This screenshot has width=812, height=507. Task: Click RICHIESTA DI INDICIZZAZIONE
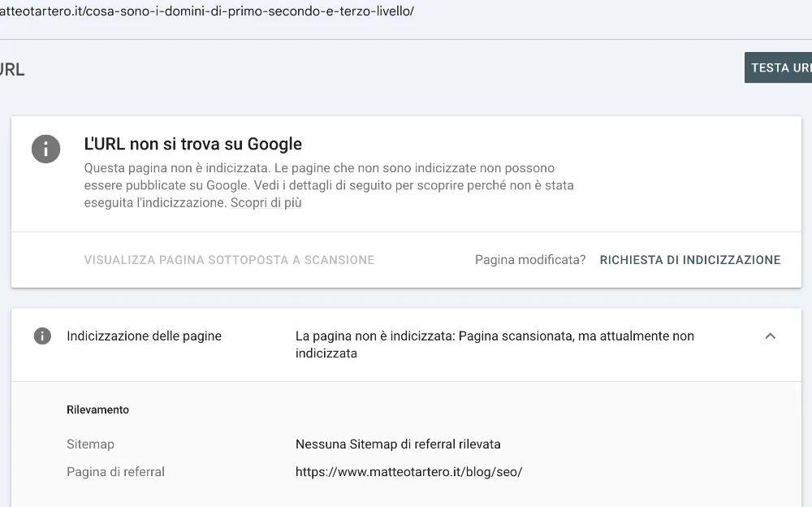click(689, 260)
